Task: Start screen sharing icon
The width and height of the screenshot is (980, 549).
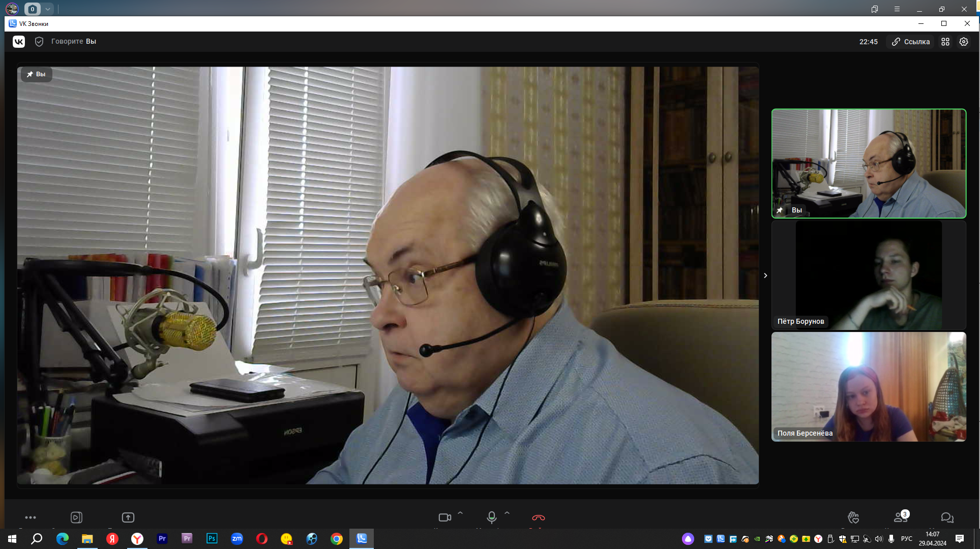Action: (x=128, y=517)
